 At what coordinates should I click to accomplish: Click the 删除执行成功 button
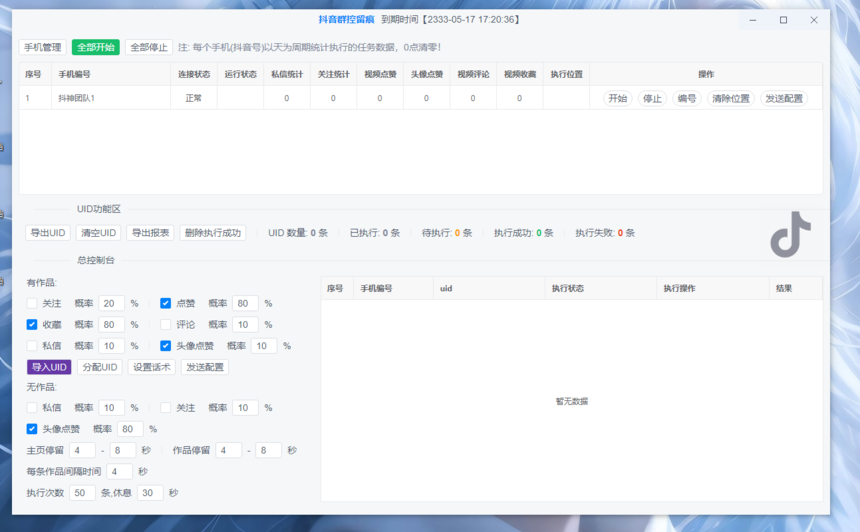(213, 233)
